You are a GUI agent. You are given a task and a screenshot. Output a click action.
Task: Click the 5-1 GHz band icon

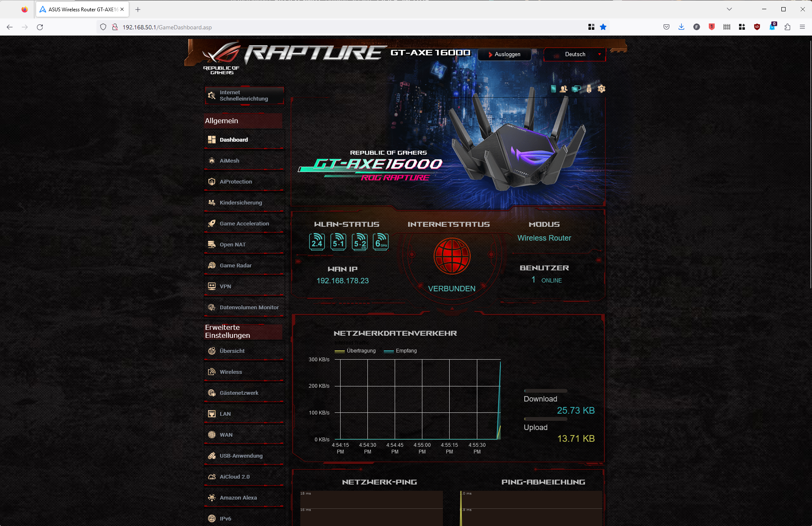338,242
